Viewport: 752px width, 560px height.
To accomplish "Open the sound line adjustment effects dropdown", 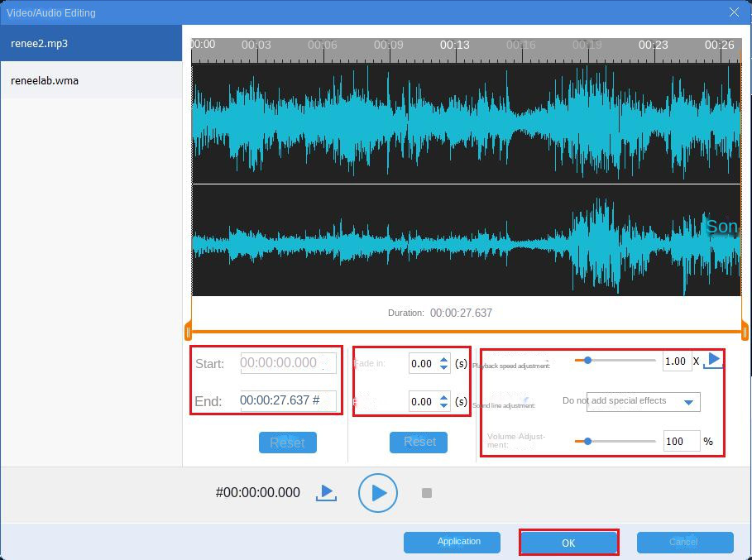I will [689, 401].
